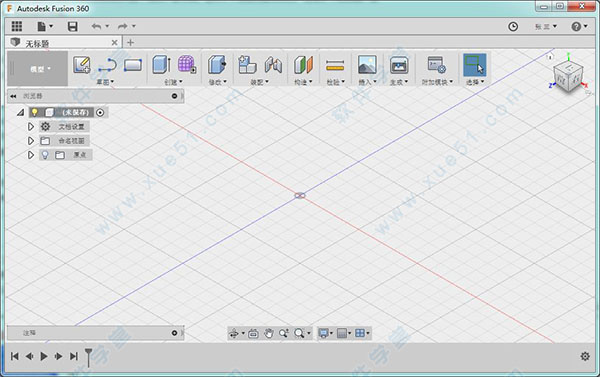Viewport: 600px width, 377px height.
Task: Add a new design tab with plus
Action: (130, 42)
